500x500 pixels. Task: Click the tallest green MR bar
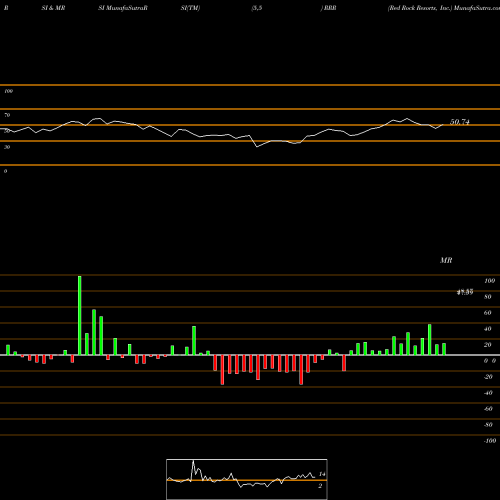click(80, 315)
